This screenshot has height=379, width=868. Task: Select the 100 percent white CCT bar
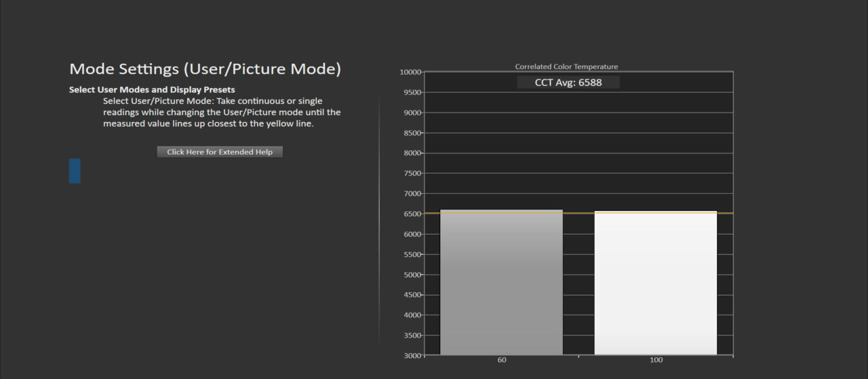[x=656, y=283]
